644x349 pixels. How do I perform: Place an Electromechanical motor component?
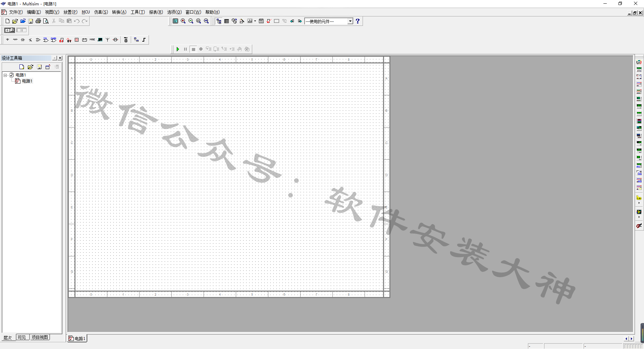pos(115,40)
